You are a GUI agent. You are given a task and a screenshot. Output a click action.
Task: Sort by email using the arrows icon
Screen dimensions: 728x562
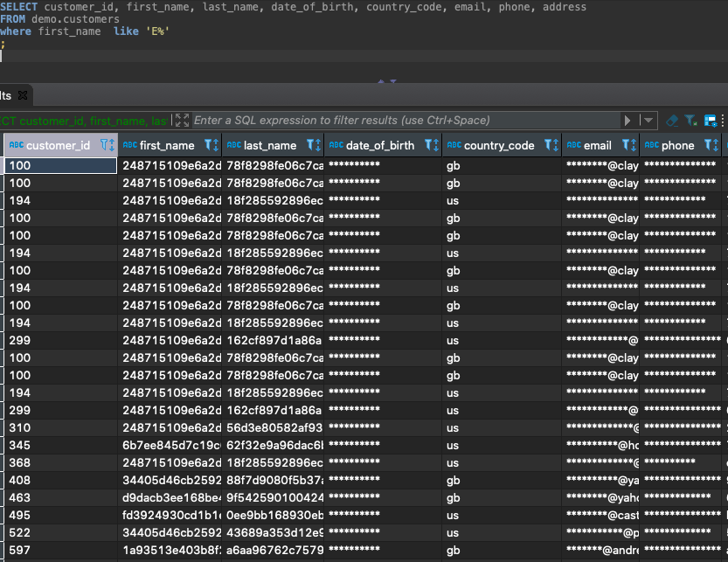pos(634,145)
